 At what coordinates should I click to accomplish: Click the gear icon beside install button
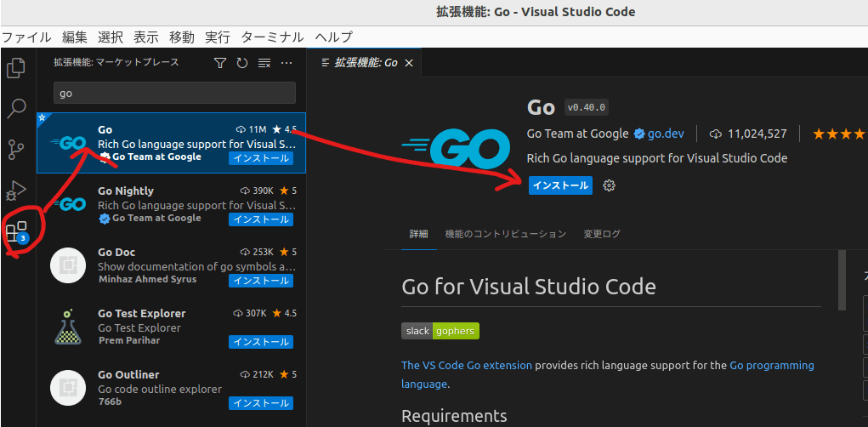coord(609,185)
